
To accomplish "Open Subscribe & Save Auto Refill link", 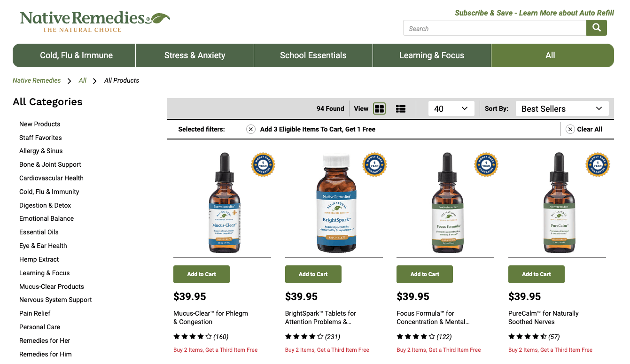I will [x=534, y=13].
